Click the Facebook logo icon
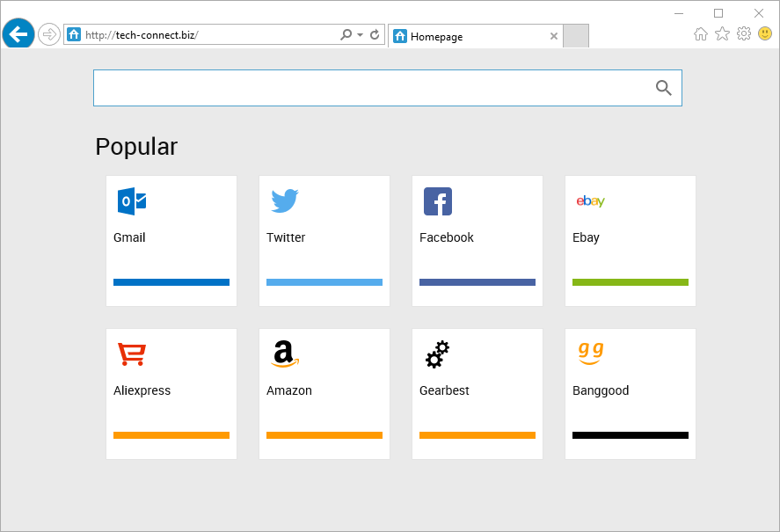Image resolution: width=780 pixels, height=532 pixels. pyautogui.click(x=438, y=201)
